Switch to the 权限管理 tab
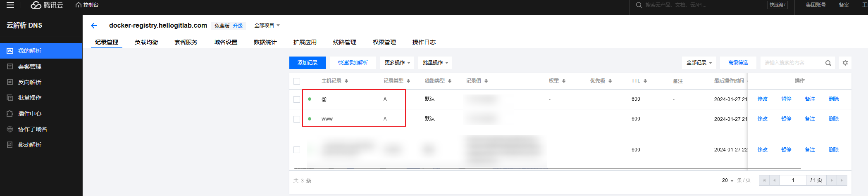Viewport: 868px width, 196px height. [384, 42]
